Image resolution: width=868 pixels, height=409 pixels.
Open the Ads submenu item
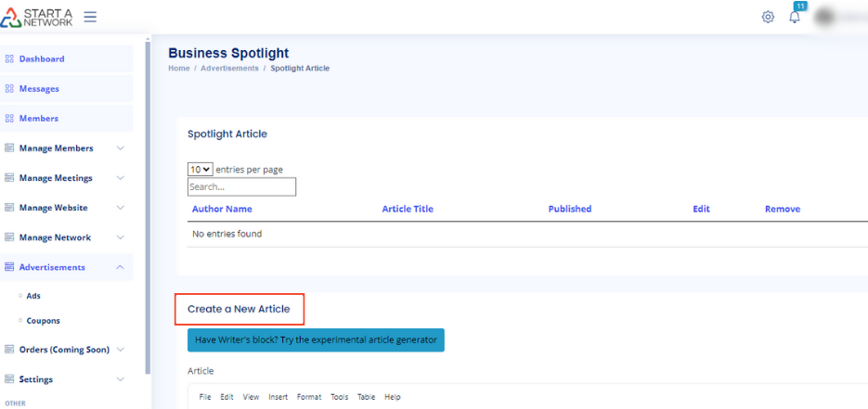point(33,296)
